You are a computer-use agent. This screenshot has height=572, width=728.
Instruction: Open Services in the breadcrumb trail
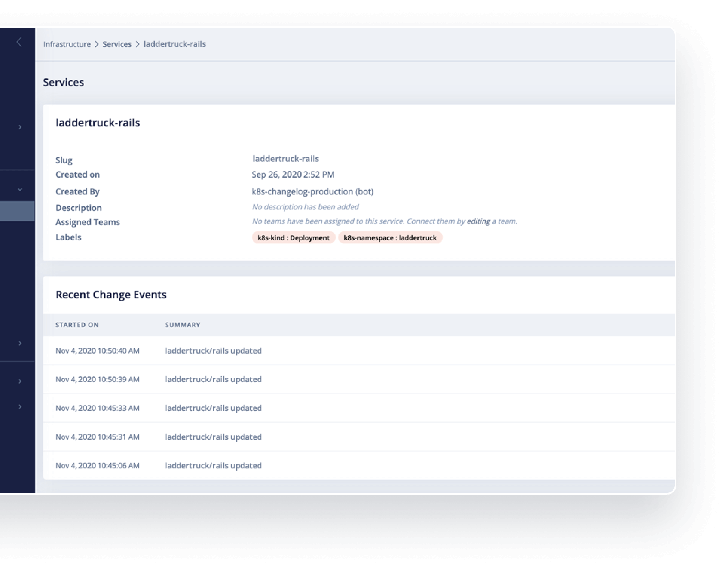(x=117, y=44)
